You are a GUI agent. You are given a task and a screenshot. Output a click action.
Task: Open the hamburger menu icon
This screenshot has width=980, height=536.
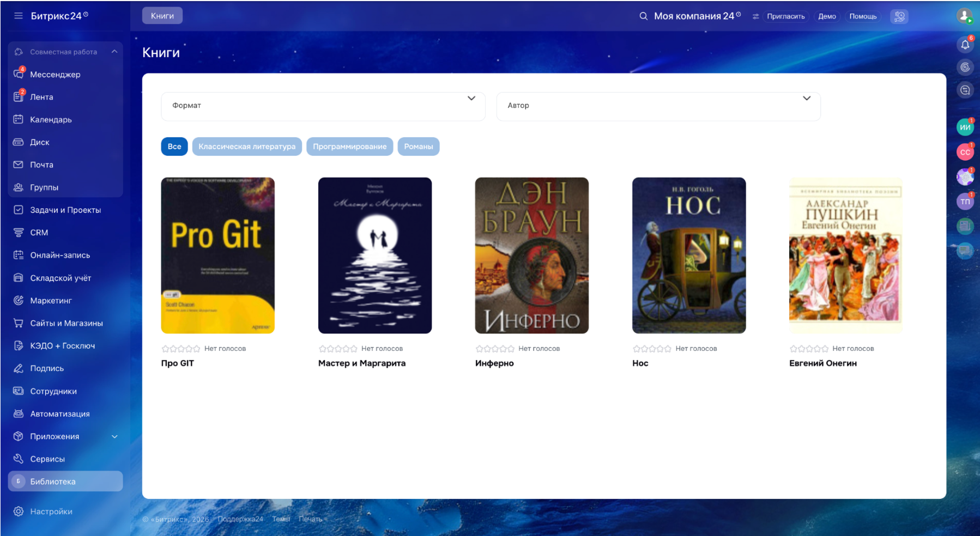click(x=18, y=16)
